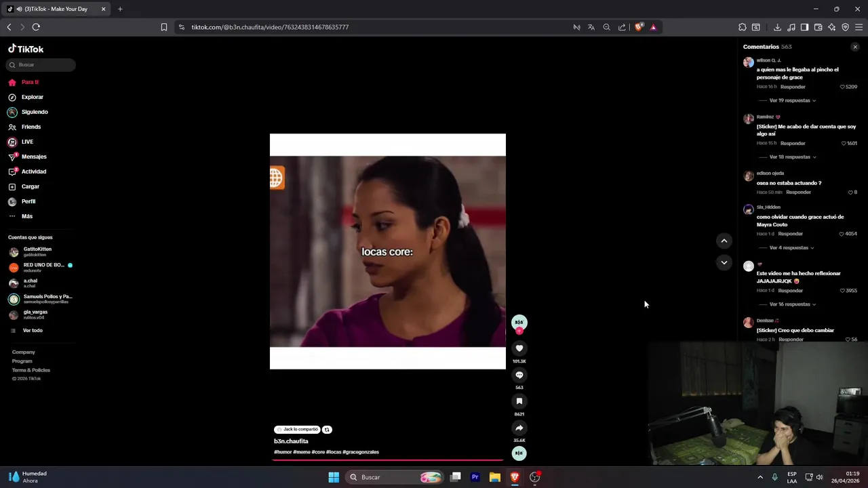This screenshot has height=488, width=868.
Task: Open the Brave Shields lion icon
Action: point(638,27)
